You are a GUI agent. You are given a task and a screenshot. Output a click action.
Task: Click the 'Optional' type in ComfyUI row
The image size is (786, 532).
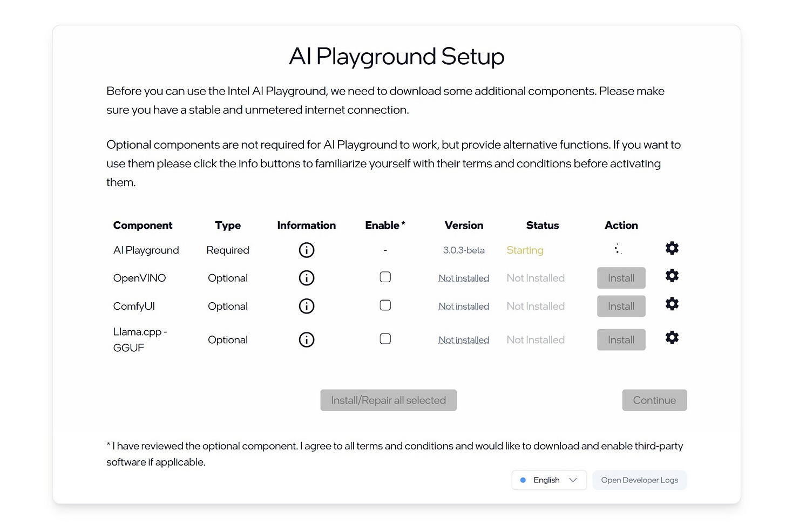[x=228, y=306]
